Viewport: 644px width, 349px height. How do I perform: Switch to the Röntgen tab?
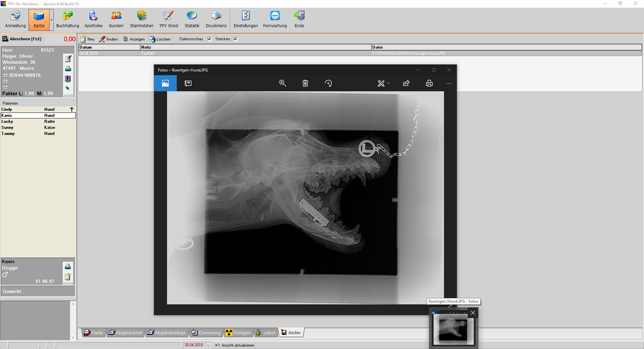[x=238, y=333]
